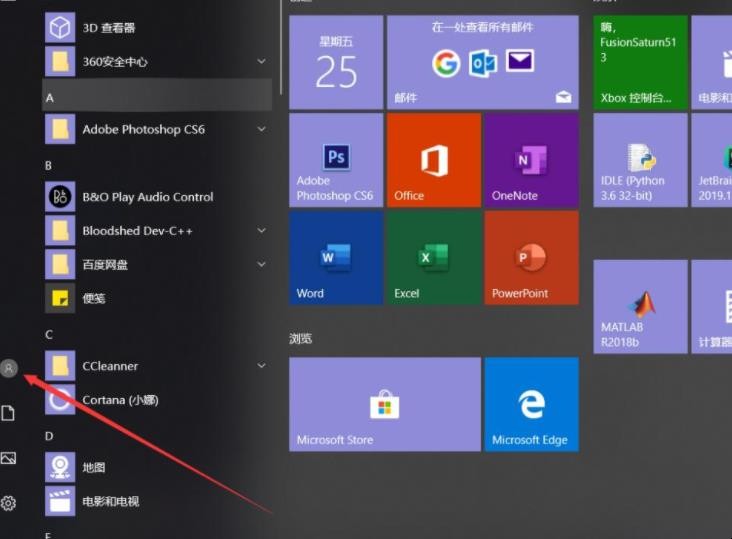
Task: Click the CCleanner folder icon
Action: pyautogui.click(x=60, y=365)
